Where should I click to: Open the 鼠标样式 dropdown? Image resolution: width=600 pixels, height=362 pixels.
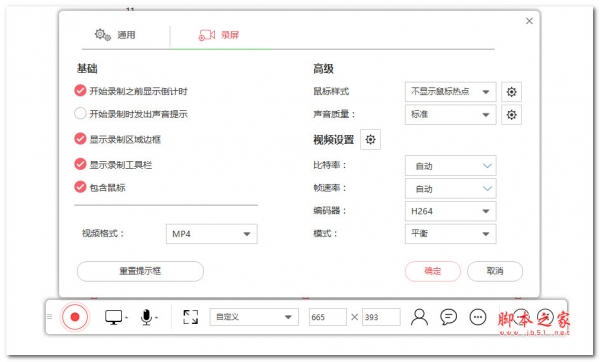pyautogui.click(x=450, y=92)
